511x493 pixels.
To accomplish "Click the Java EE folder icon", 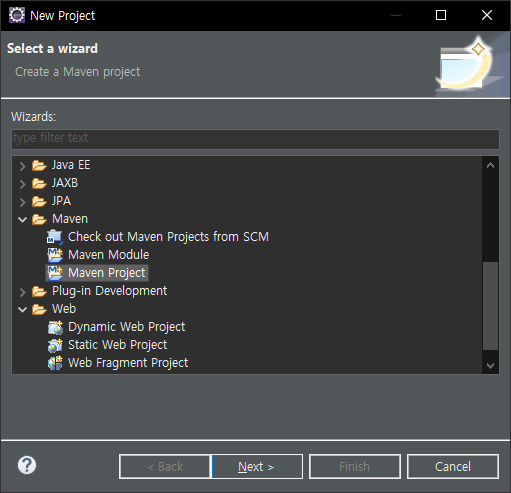I will 39,165.
